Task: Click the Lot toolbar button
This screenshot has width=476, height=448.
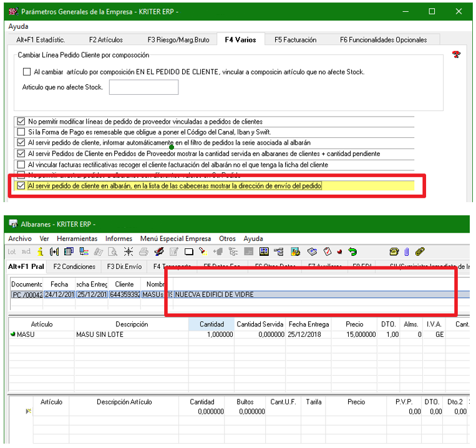Action: 11,251
